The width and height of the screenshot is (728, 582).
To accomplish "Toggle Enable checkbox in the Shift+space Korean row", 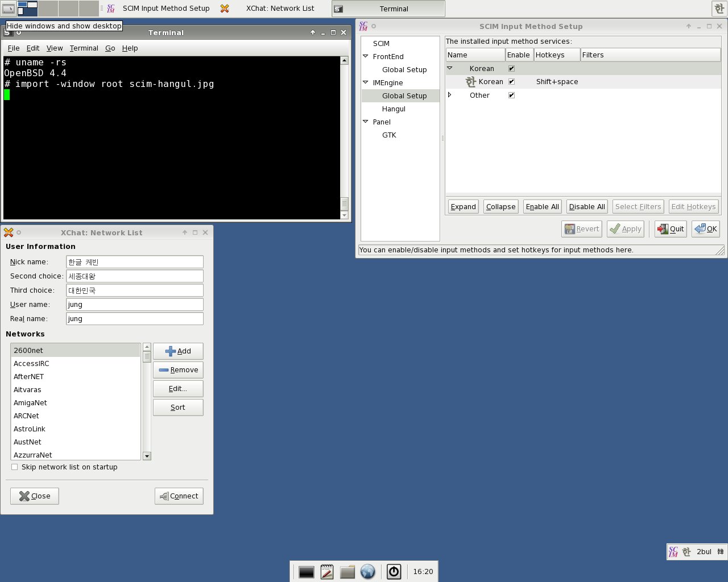I will (x=511, y=82).
